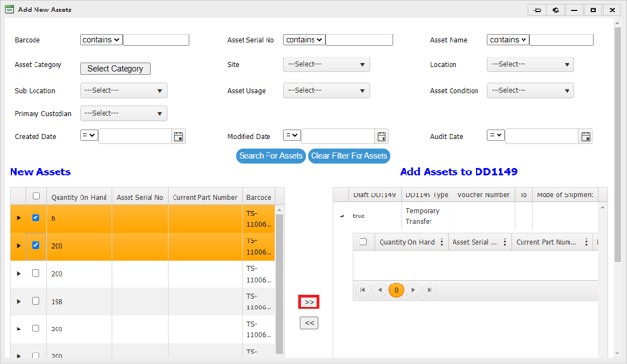The width and height of the screenshot is (627, 364).
Task: Click in the Created Date field
Action: point(135,136)
